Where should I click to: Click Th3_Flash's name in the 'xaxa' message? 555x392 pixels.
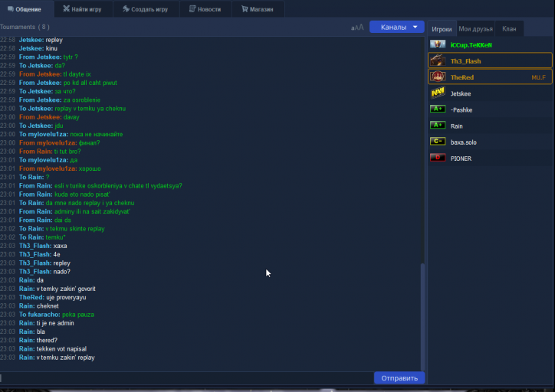coord(35,246)
